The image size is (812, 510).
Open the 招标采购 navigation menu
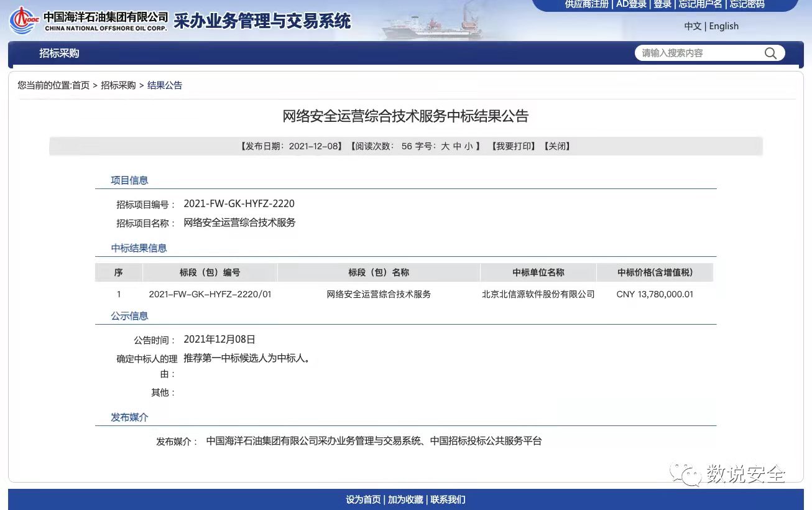59,53
